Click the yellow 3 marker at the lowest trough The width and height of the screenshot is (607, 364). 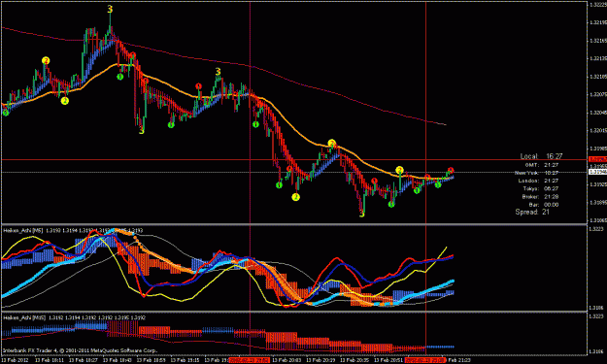[x=362, y=214]
